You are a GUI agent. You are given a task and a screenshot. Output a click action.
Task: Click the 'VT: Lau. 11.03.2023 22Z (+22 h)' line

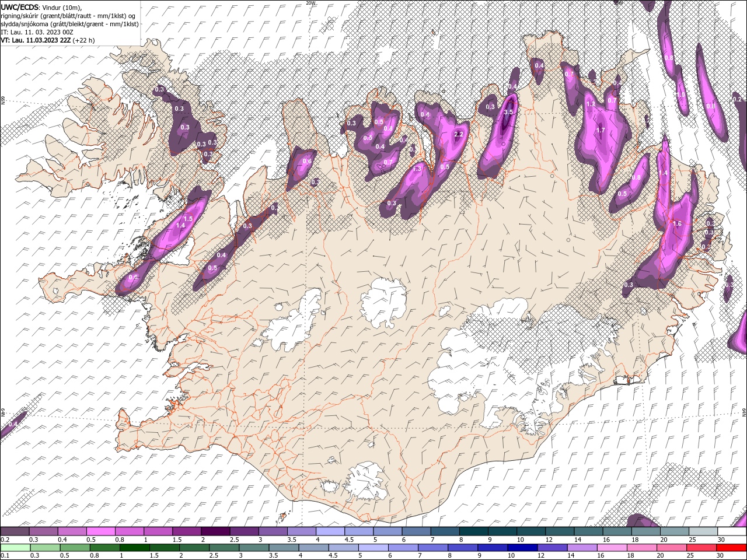47,40
